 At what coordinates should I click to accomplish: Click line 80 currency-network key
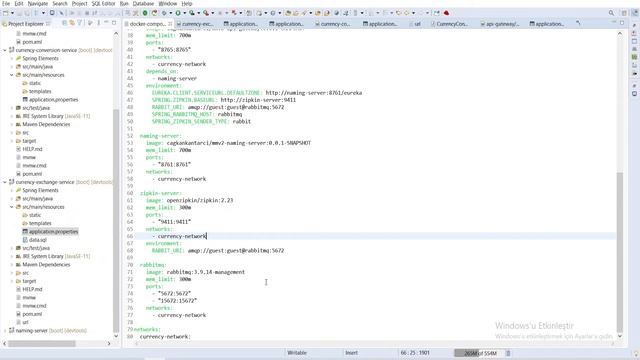[x=165, y=337]
